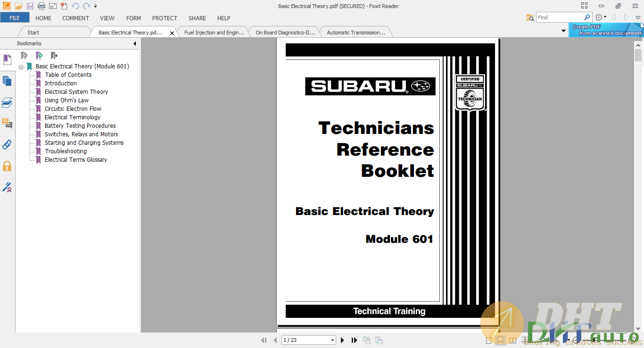Open the Security lock panel icon

tap(7, 166)
